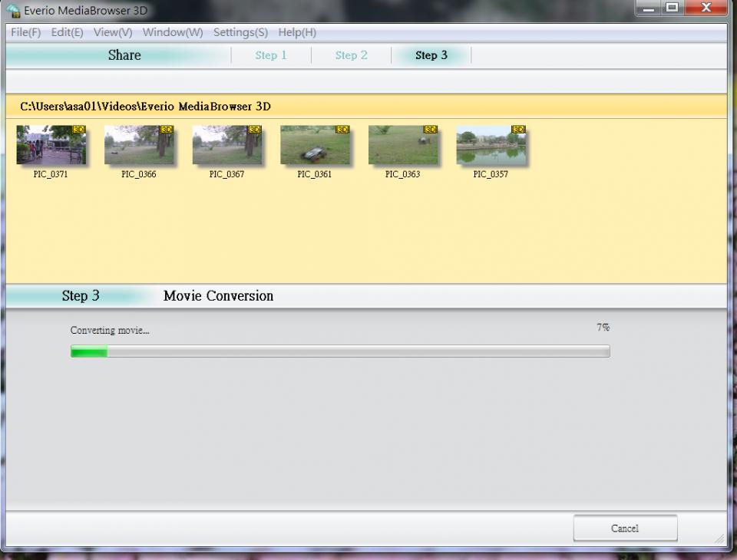Cancel the movie conversion
737x560 pixels.
click(625, 528)
